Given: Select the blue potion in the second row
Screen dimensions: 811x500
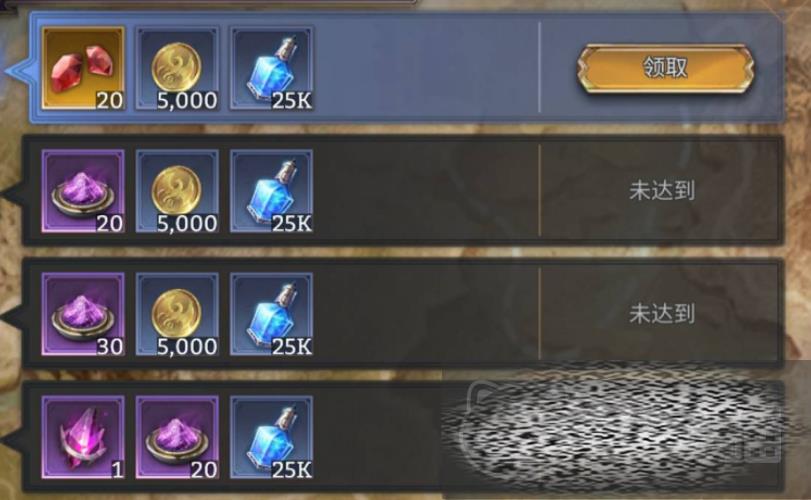Looking at the screenshot, I should [x=272, y=191].
